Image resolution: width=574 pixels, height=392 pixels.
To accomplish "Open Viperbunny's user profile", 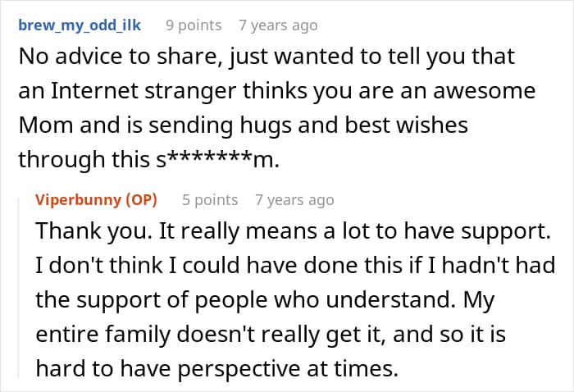I will tap(79, 200).
